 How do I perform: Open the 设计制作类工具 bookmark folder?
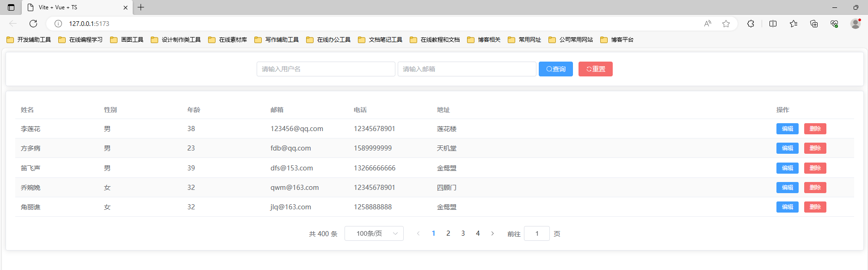176,40
